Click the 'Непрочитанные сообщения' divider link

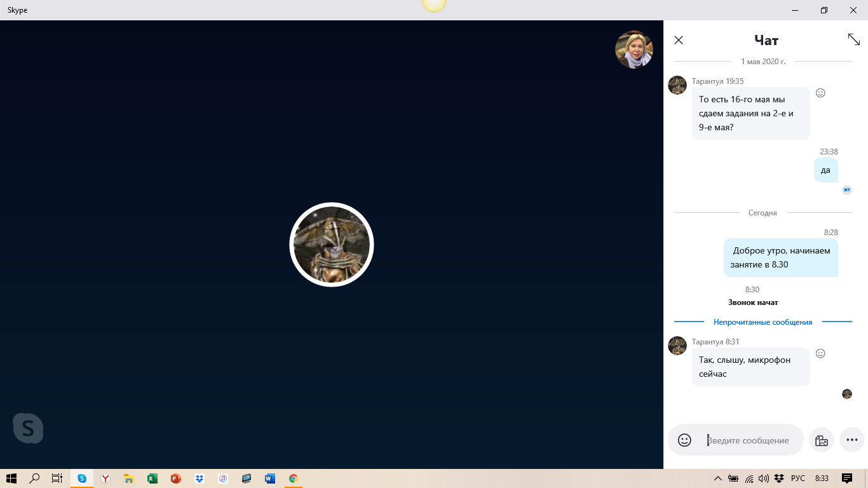click(x=763, y=322)
